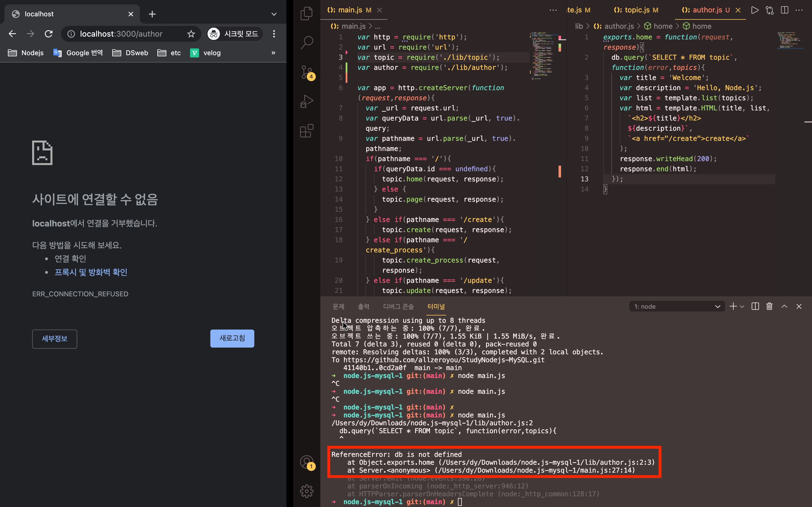Open the 프록시 및 방화벽 확인 link
Screen dimensions: 812x507
coord(91,272)
